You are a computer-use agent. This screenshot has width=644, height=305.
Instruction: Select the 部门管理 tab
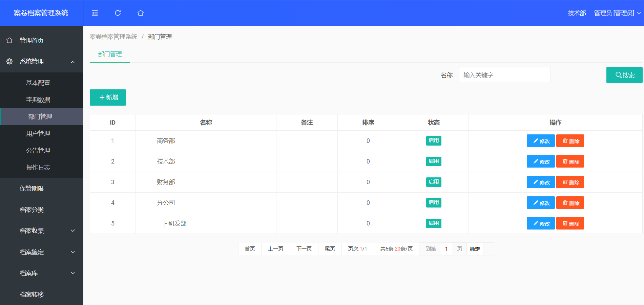click(x=110, y=54)
